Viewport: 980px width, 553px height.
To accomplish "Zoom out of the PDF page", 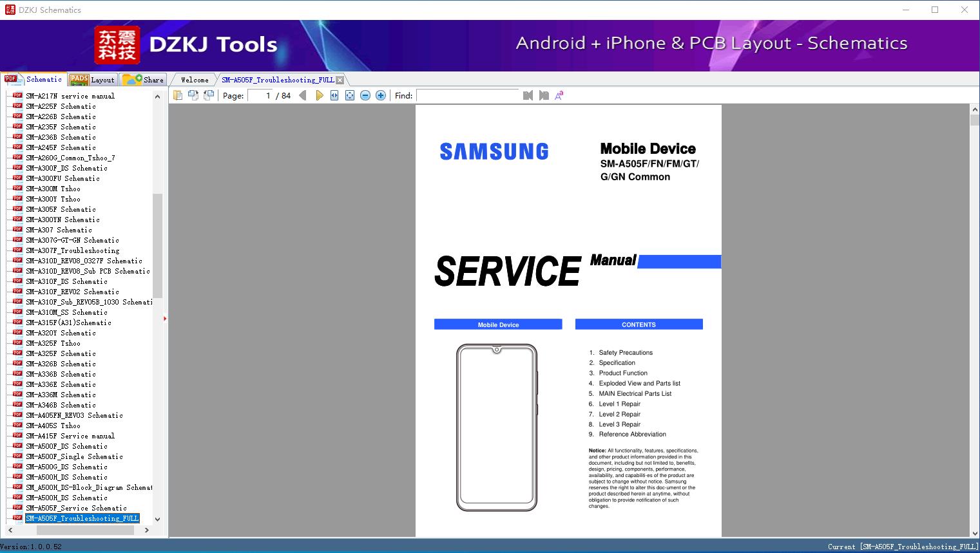I will [x=365, y=95].
